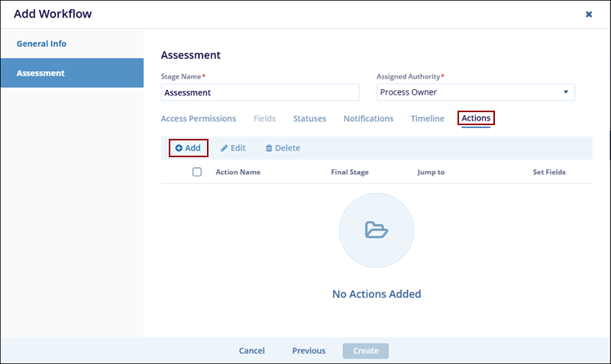
Task: Switch to the Statuses tab
Action: tap(309, 118)
